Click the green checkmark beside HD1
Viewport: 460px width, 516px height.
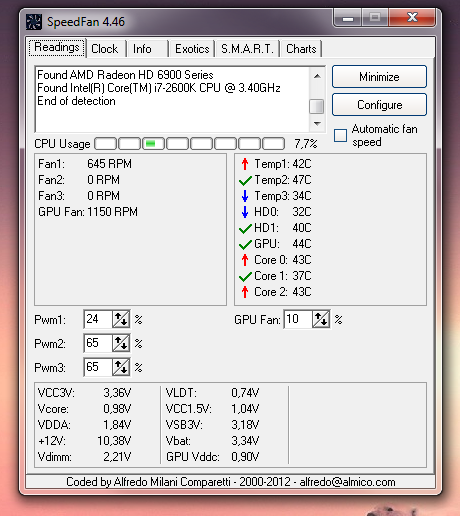(245, 228)
